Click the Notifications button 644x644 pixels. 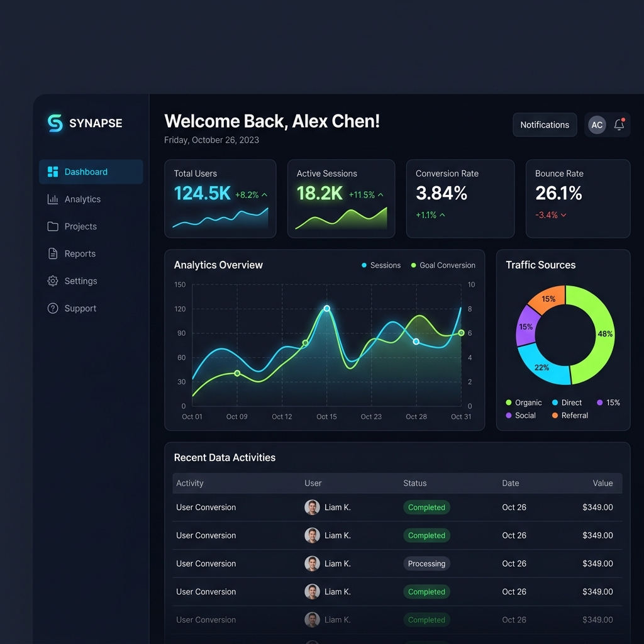click(545, 125)
